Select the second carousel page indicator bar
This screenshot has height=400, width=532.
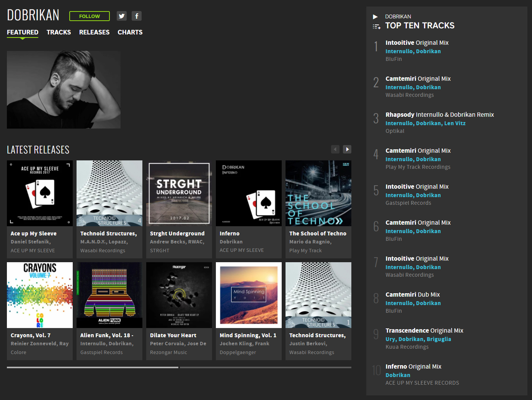(266, 367)
